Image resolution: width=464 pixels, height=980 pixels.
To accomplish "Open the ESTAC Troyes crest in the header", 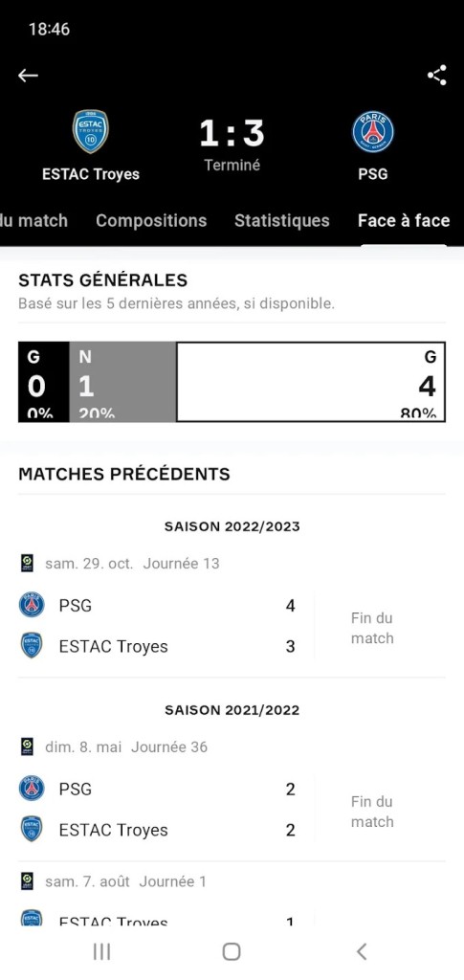I will click(91, 131).
